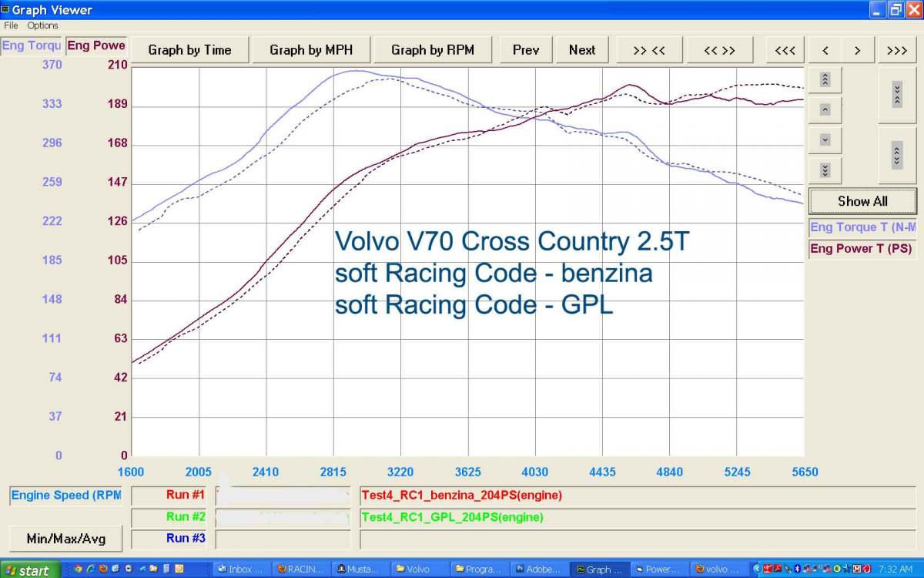Open the Windows start menu
924x578 pixels.
(x=28, y=570)
